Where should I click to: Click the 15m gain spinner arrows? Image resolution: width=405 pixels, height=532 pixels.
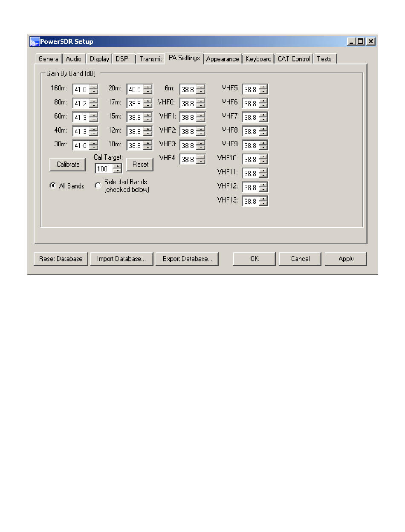pos(148,117)
